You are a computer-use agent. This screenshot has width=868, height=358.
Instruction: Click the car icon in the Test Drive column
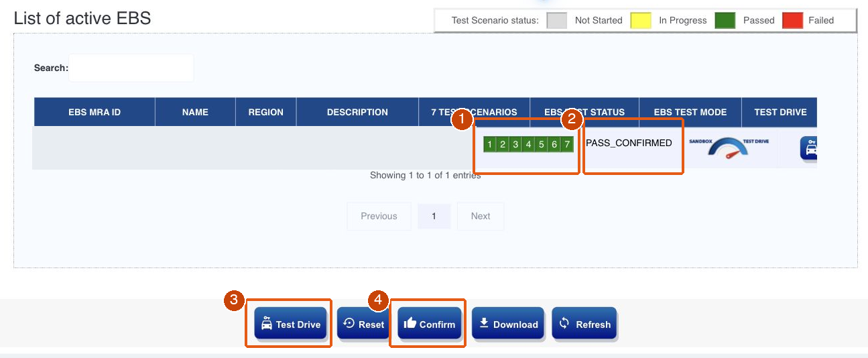coord(808,148)
